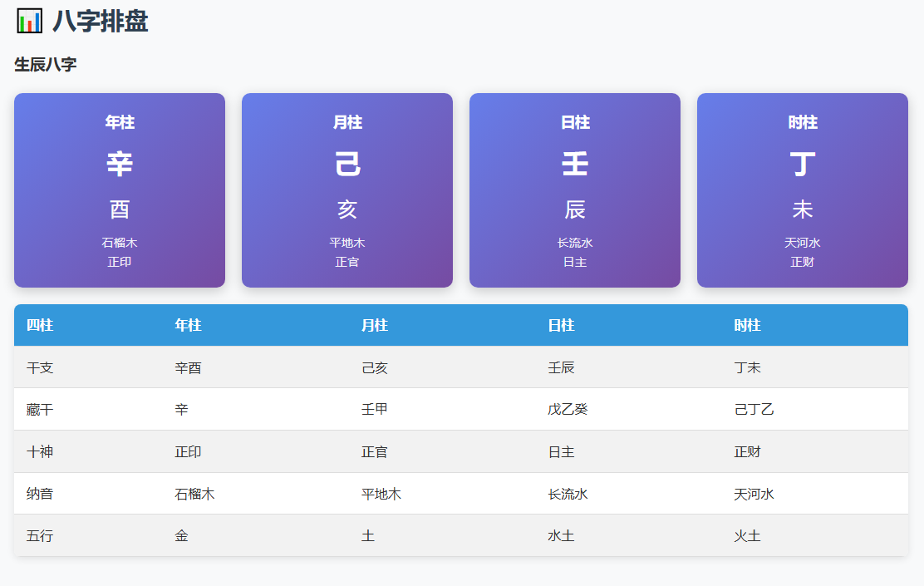Image resolution: width=924 pixels, height=586 pixels.
Task: Click the 生辰八字 subheading
Action: coord(46,65)
